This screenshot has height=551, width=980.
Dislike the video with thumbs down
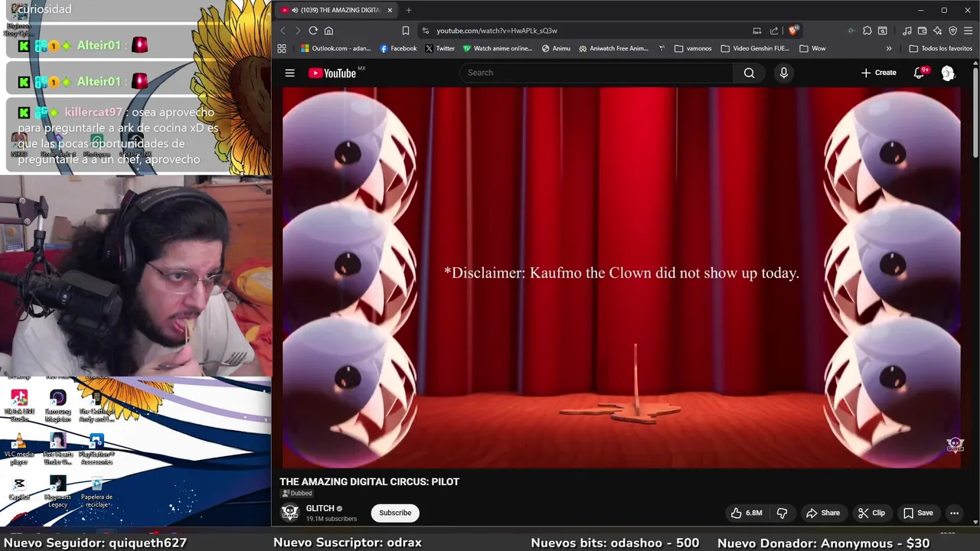(782, 513)
